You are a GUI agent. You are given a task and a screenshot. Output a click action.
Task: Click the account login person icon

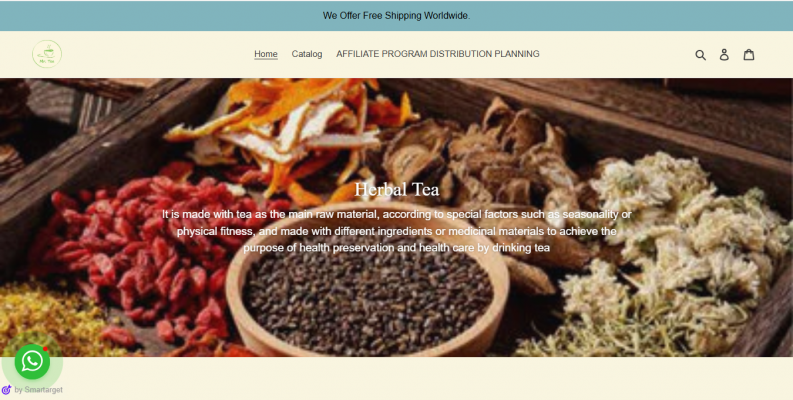pos(724,55)
